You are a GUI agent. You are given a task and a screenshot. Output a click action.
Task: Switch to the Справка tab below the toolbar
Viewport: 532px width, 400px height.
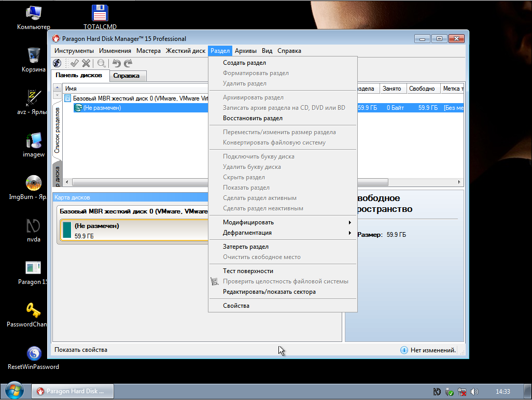coord(128,76)
